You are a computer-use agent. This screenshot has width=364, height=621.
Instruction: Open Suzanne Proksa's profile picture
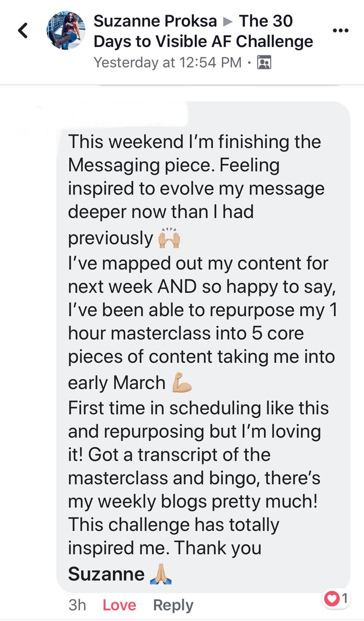tap(66, 31)
